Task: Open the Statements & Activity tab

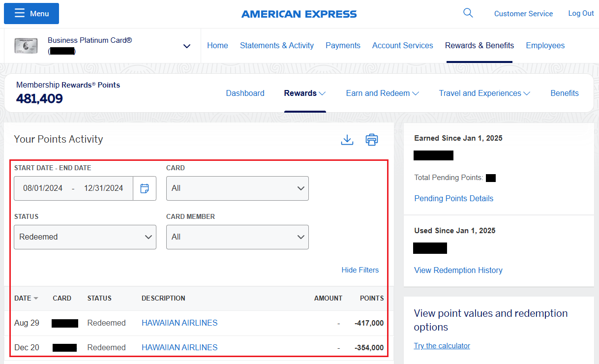Action: (277, 45)
